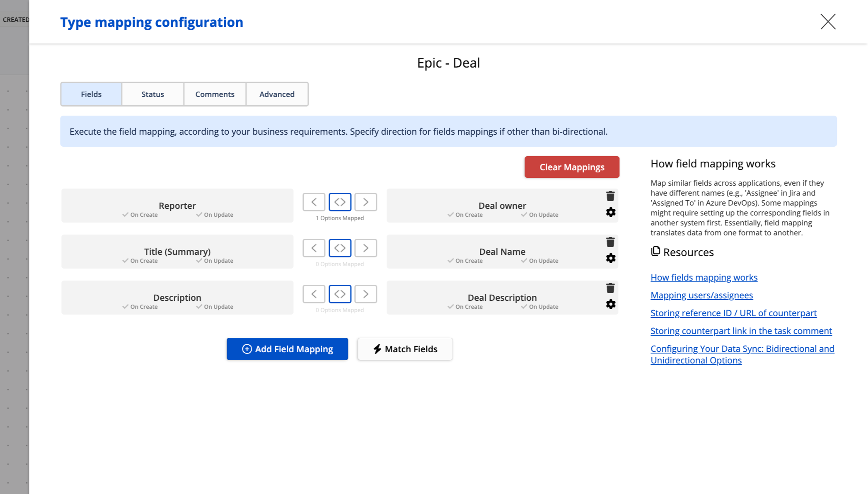Open settings gear for Deal owner mapping
Viewport: 868px width, 494px height.
[x=610, y=213]
